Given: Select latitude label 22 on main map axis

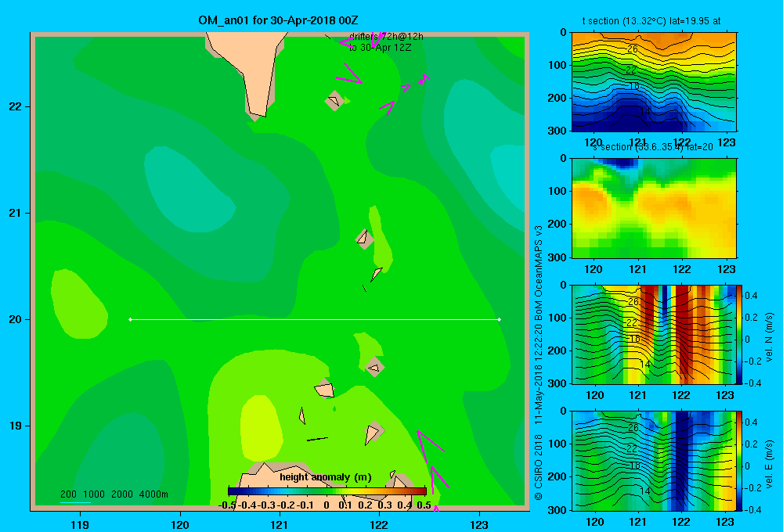Looking at the screenshot, I should tap(16, 106).
